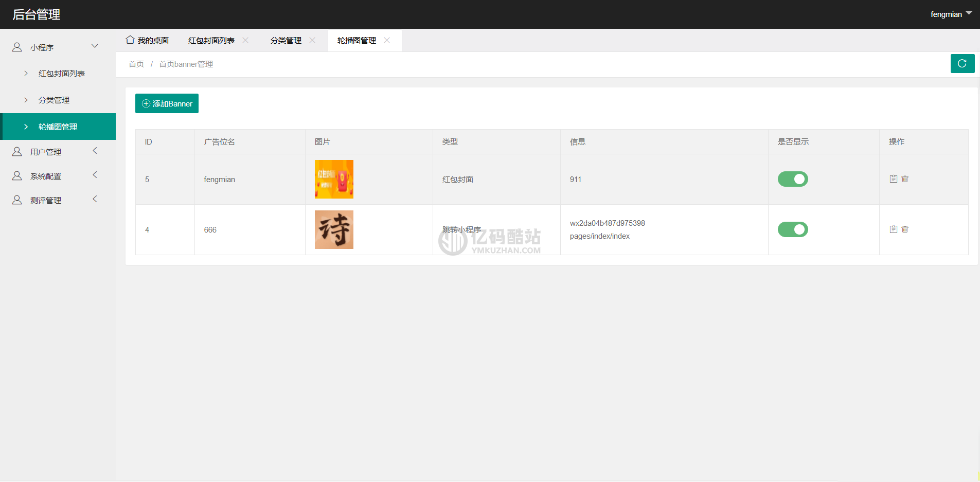Open the 诗 character banner thumbnail
This screenshot has width=980, height=482.
[334, 229]
